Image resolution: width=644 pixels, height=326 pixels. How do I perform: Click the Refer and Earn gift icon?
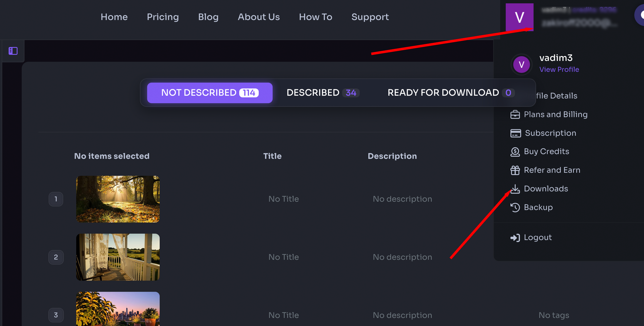coord(515,170)
